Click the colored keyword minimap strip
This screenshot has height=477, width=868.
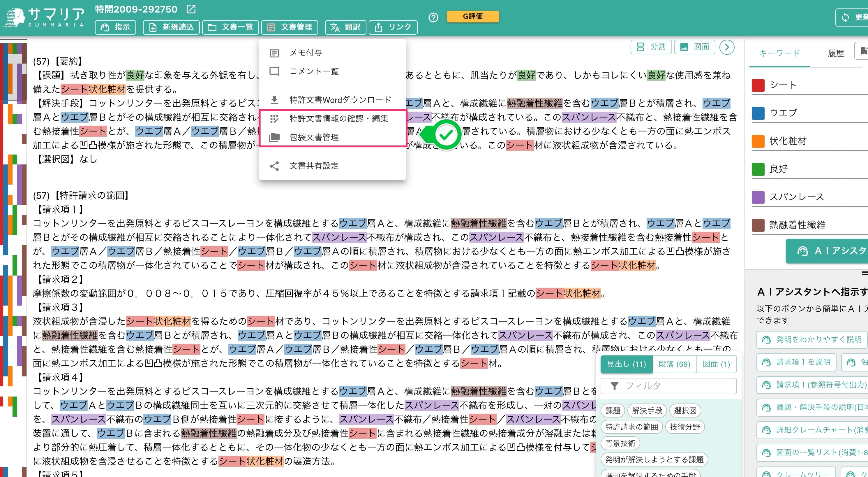click(13, 258)
